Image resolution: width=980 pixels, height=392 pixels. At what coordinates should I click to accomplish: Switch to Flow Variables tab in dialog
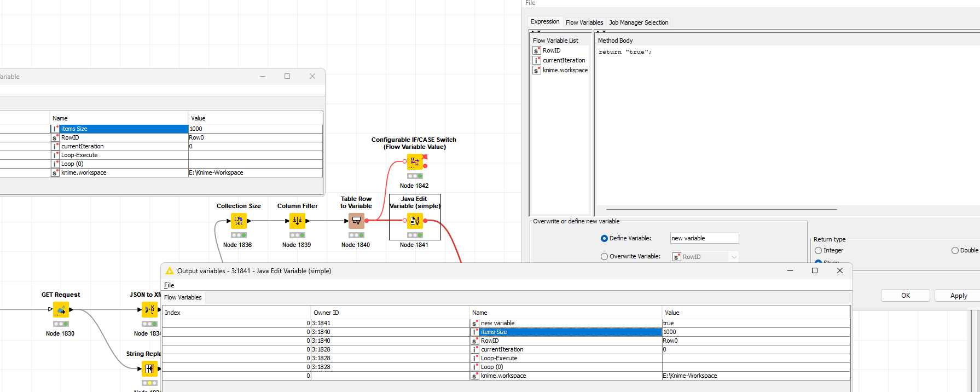click(584, 22)
